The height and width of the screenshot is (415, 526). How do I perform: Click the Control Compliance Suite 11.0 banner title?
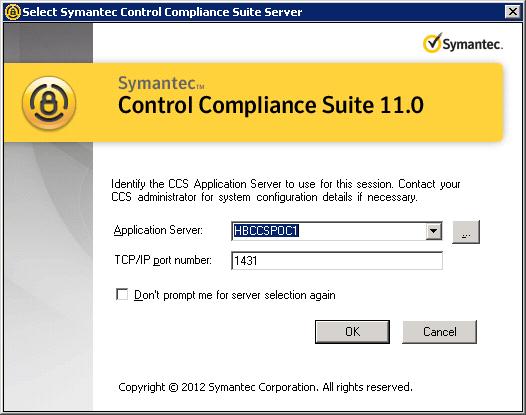(x=271, y=105)
